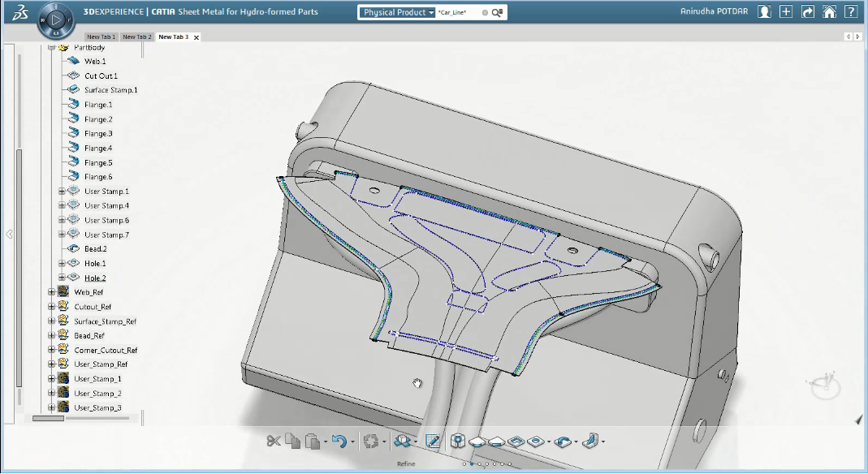Click the Add plus icon in top bar
The image size is (868, 474).
click(x=785, y=11)
